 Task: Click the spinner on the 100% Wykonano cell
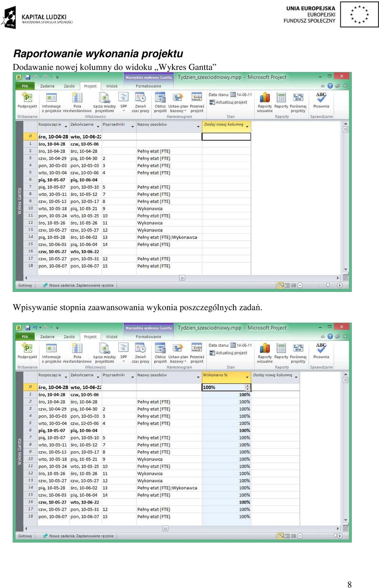[248, 387]
